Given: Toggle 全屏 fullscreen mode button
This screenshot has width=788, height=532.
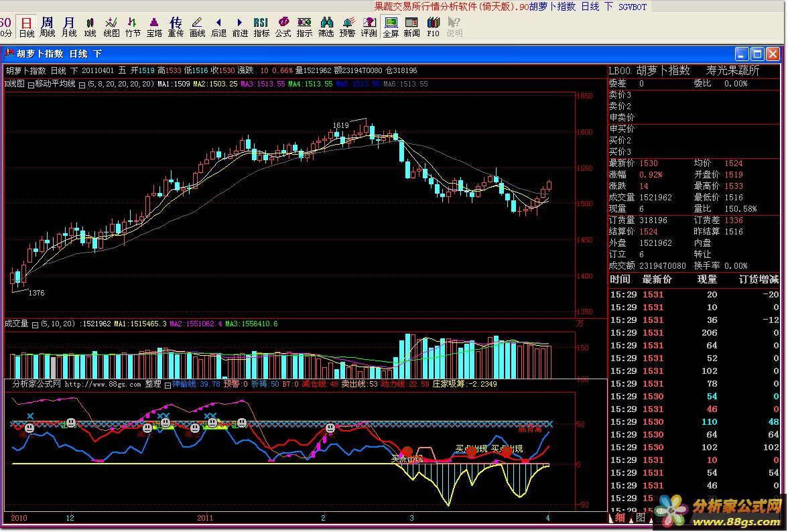Looking at the screenshot, I should 391,27.
